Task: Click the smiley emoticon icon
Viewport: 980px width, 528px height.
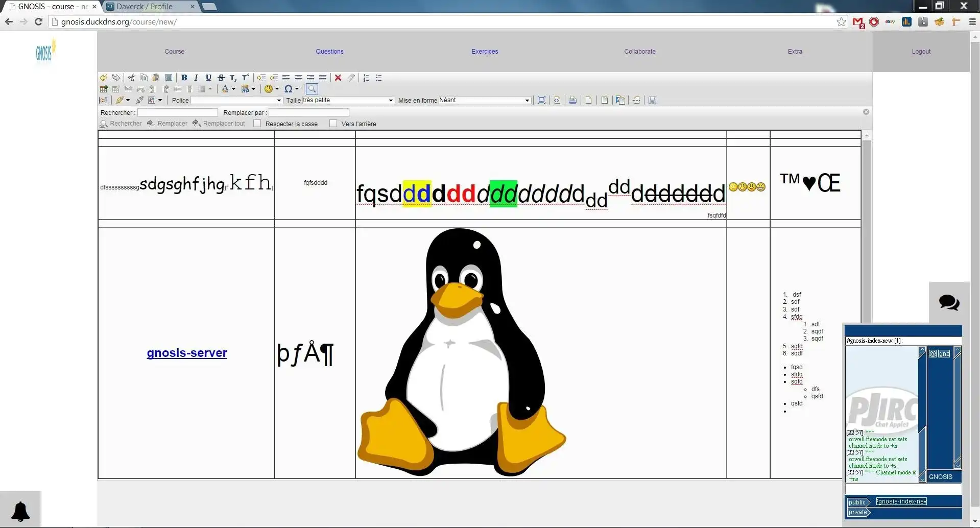Action: 268,89
